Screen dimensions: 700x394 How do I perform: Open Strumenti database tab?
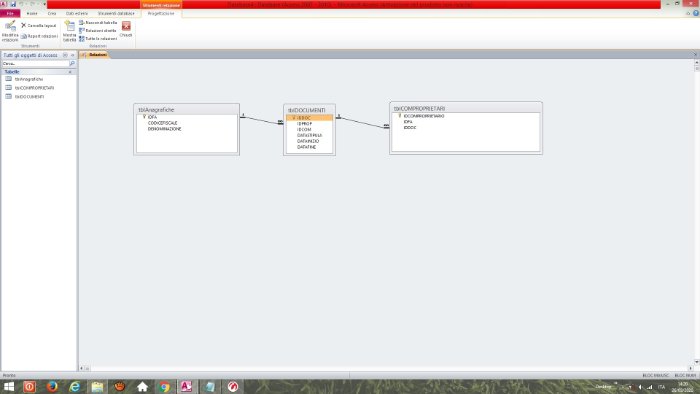(x=116, y=13)
